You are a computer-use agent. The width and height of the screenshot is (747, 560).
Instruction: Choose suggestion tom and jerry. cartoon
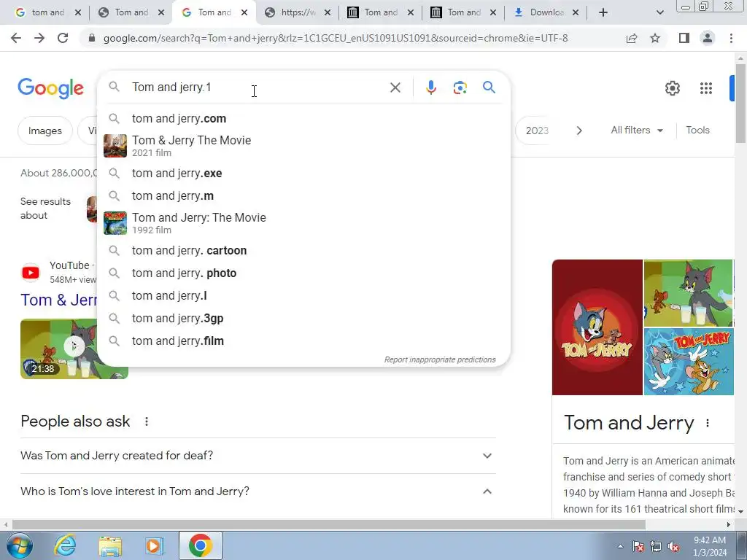point(303,251)
